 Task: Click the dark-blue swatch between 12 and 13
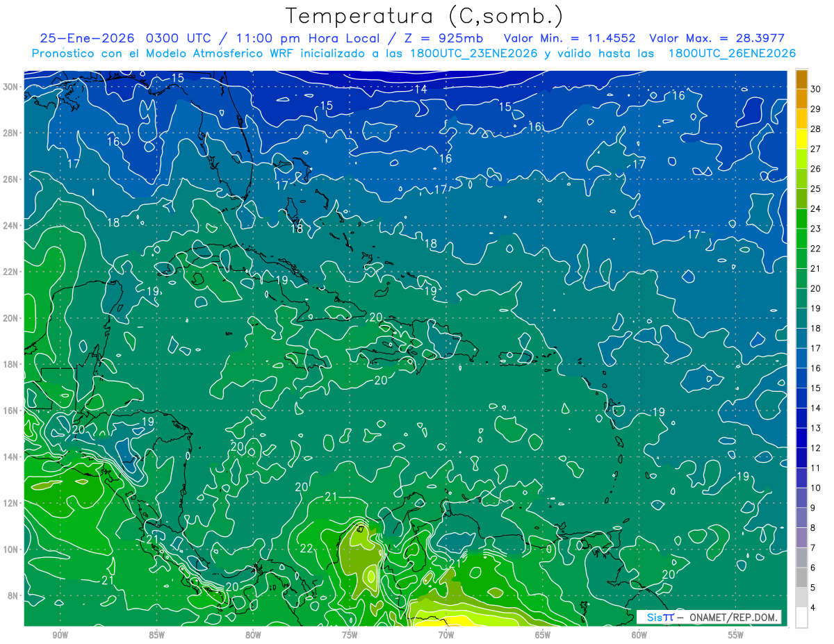point(801,438)
